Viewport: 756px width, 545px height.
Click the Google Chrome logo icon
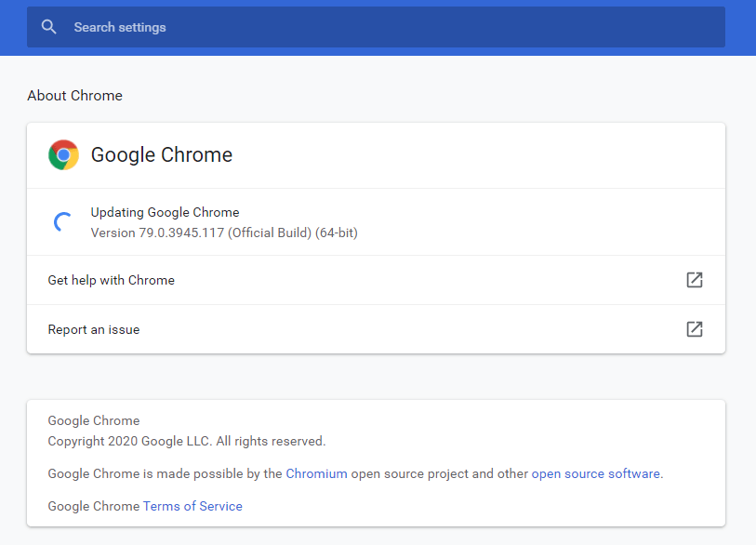62,154
